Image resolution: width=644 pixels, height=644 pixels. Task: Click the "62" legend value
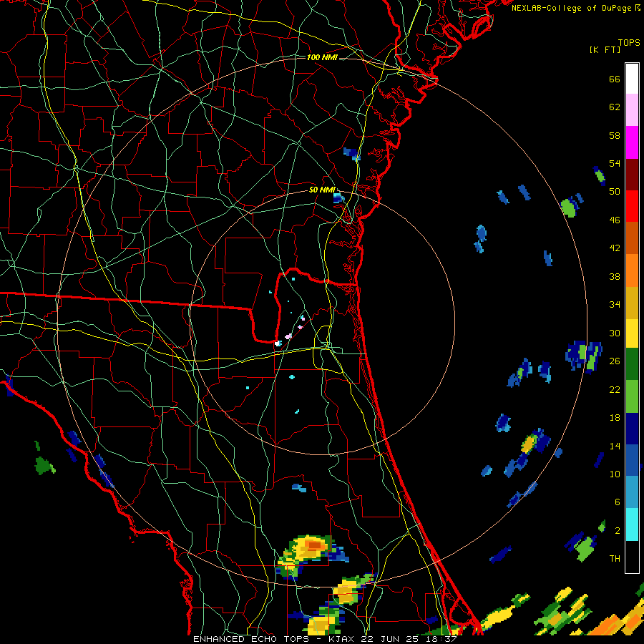615,107
